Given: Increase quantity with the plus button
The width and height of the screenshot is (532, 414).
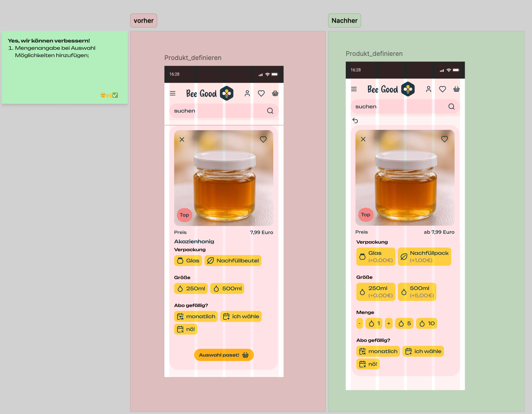Looking at the screenshot, I should pos(389,323).
